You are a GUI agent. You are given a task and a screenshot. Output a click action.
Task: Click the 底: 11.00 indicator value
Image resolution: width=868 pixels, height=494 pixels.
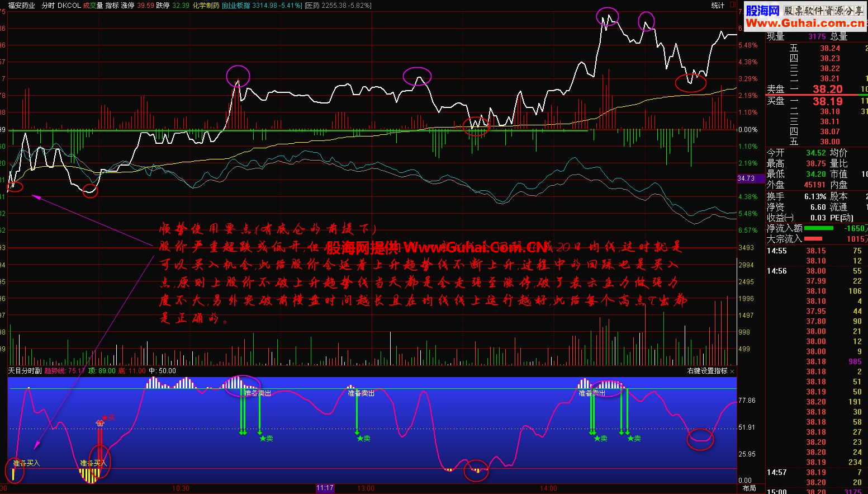(132, 371)
